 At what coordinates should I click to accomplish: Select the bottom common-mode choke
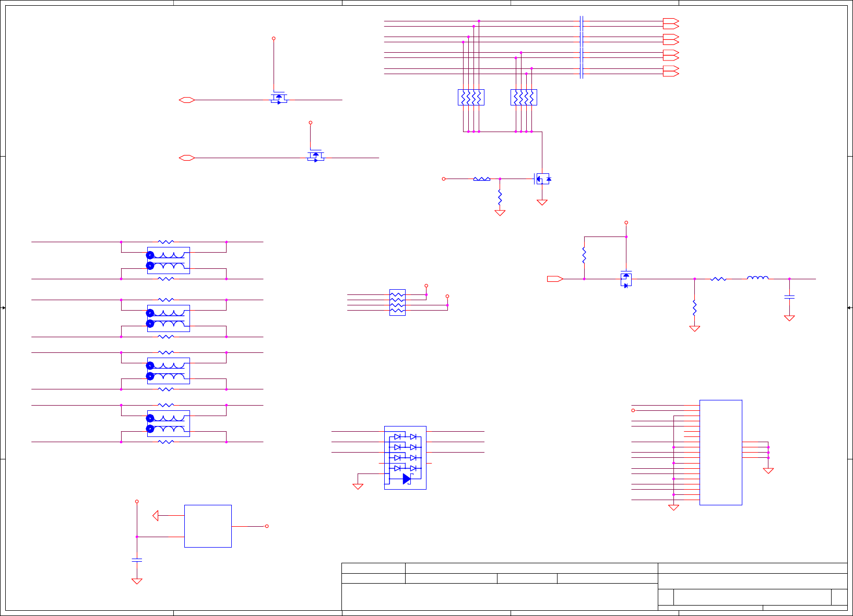169,423
